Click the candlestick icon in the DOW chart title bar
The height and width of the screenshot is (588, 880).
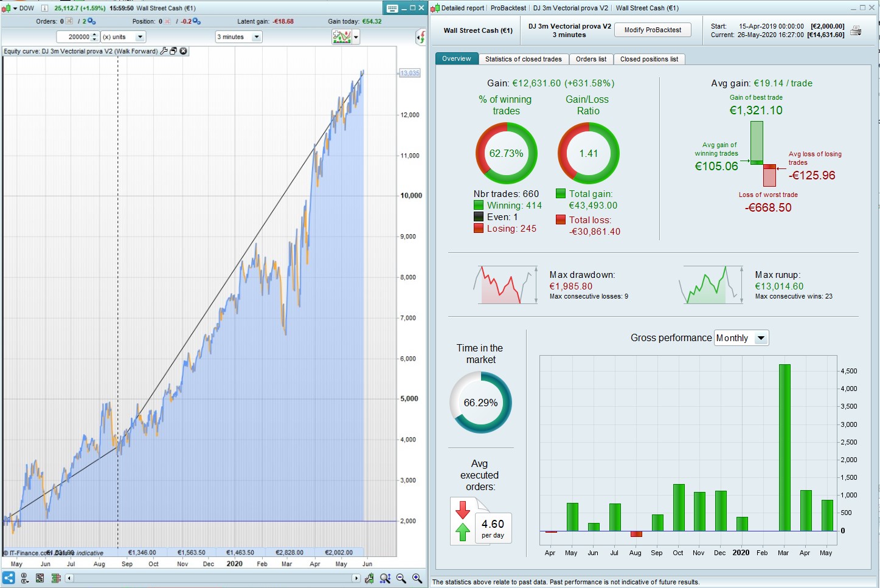click(x=6, y=9)
